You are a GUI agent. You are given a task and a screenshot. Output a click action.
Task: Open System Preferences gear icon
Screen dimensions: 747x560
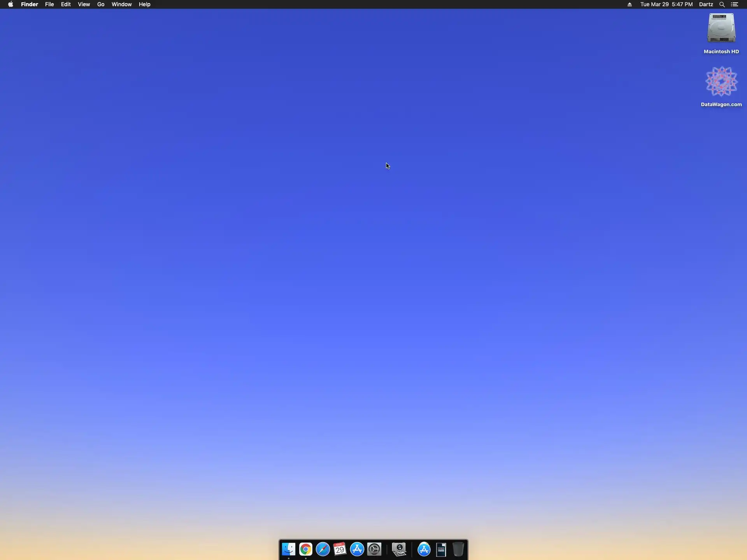(x=374, y=549)
